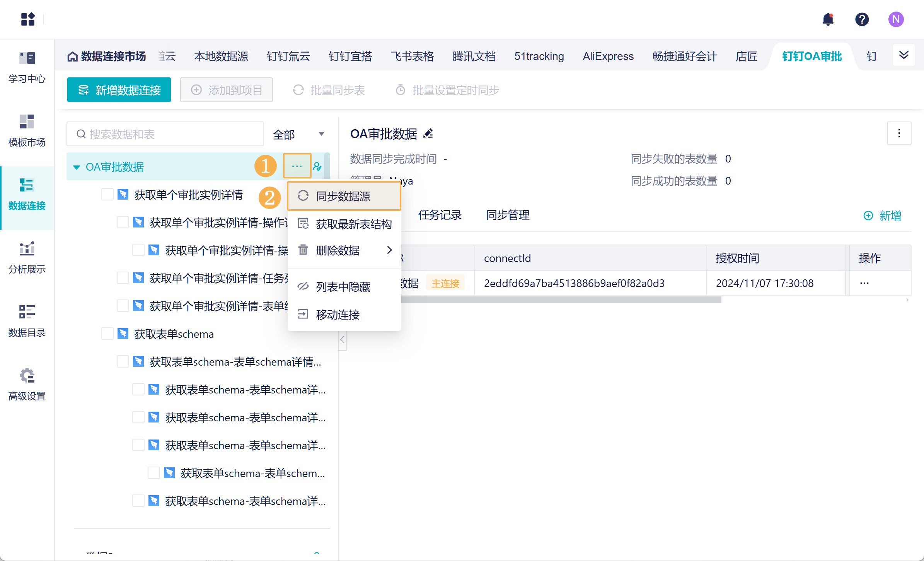924x561 pixels.
Task: Open the vertical kebab menu at top right
Action: [899, 133]
